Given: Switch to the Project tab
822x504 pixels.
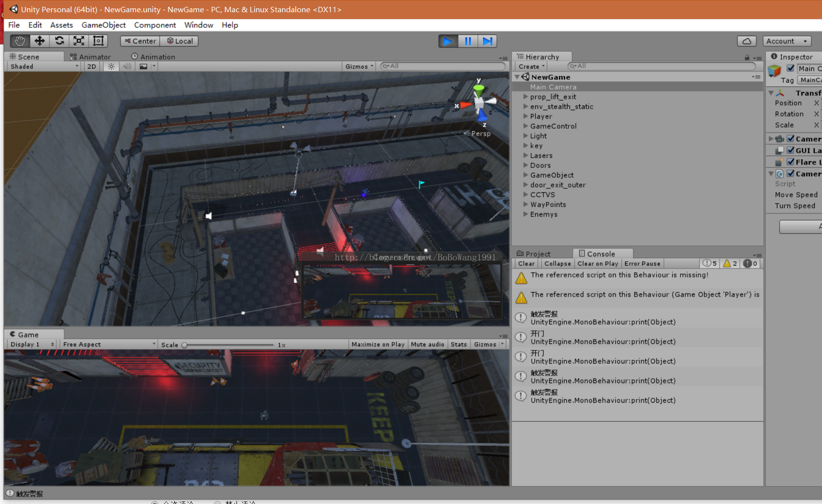Looking at the screenshot, I should 534,254.
